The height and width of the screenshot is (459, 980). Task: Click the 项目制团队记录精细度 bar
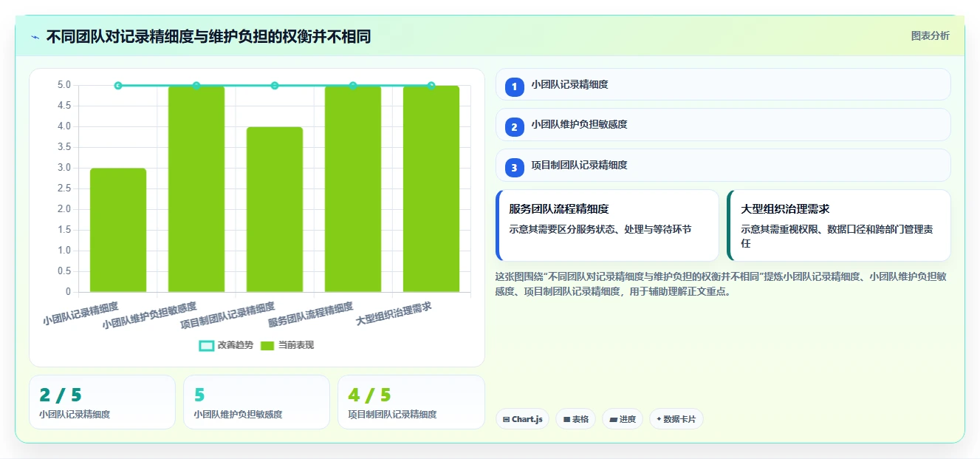coord(275,209)
